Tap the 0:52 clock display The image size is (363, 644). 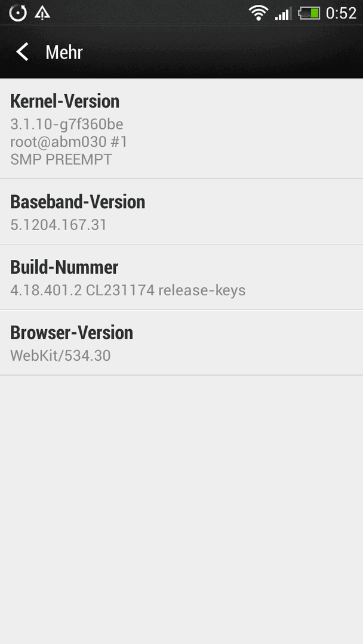[x=342, y=14]
